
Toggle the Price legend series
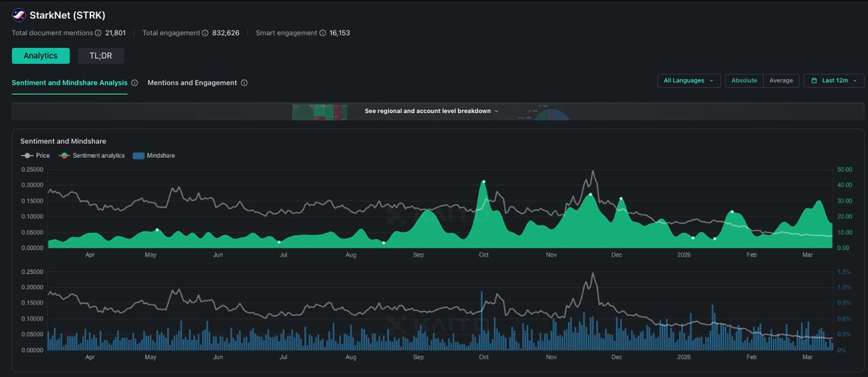[x=36, y=156]
